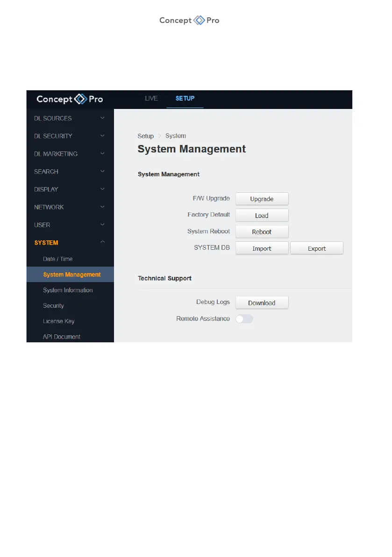392x557 pixels.
Task: Click the SYSTEM DB label
Action: point(212,247)
